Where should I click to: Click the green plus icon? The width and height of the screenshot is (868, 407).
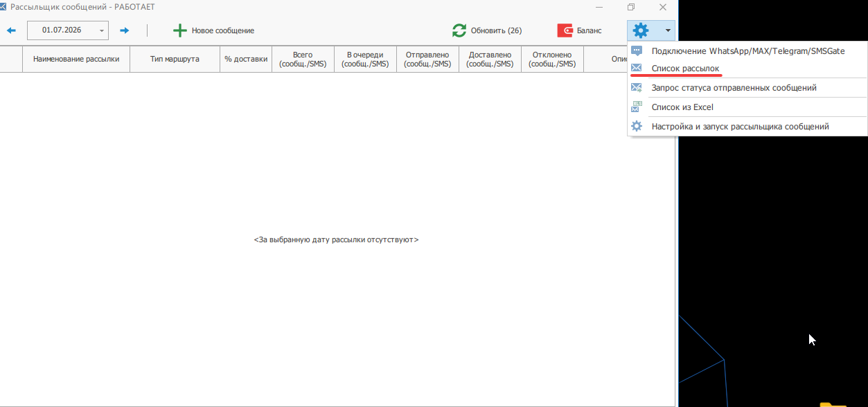pos(180,30)
